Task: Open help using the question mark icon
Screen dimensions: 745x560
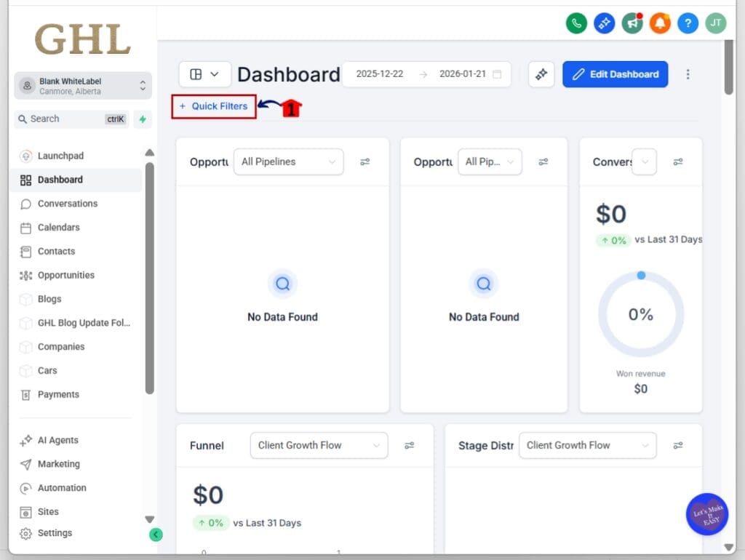Action: point(687,23)
